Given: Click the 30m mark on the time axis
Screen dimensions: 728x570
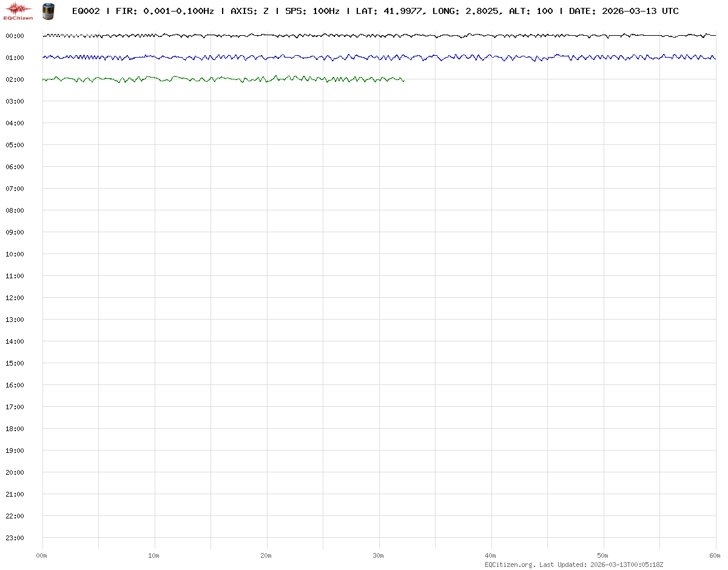Looking at the screenshot, I should click(x=379, y=555).
